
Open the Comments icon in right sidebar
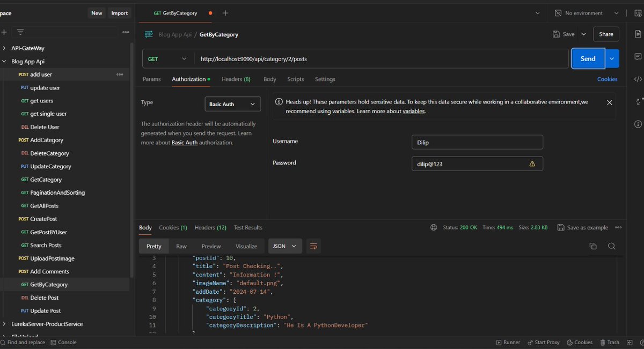point(638,57)
